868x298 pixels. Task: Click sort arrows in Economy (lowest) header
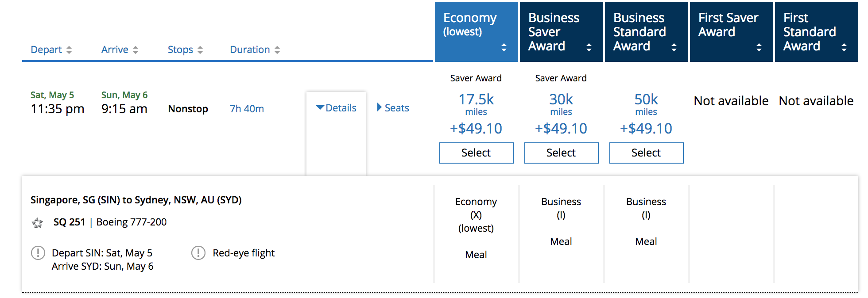pyautogui.click(x=504, y=47)
